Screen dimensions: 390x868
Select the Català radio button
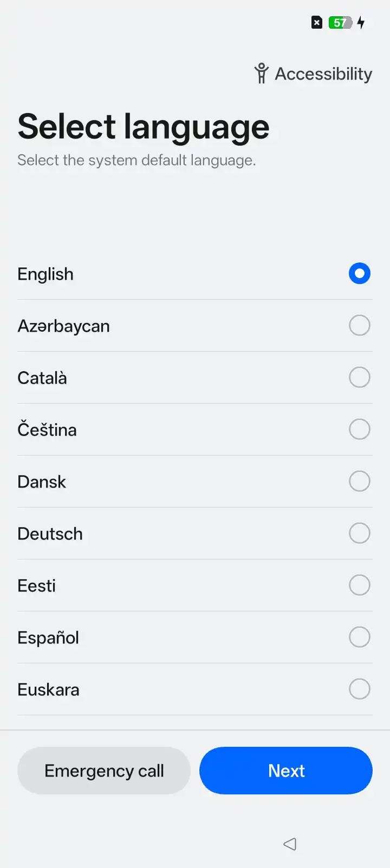(360, 377)
